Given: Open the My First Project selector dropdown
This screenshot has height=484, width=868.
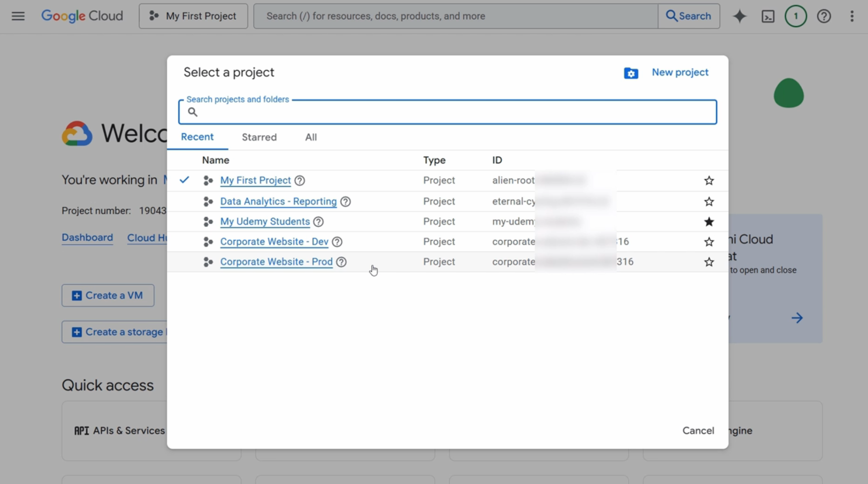Looking at the screenshot, I should (x=193, y=16).
